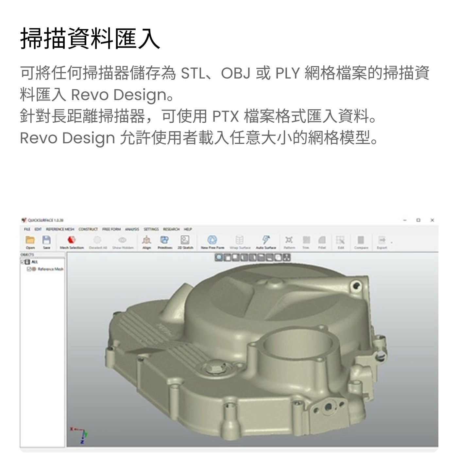Click the XYZ axis indicator in viewport
This screenshot has width=458, height=476.
[79, 435]
